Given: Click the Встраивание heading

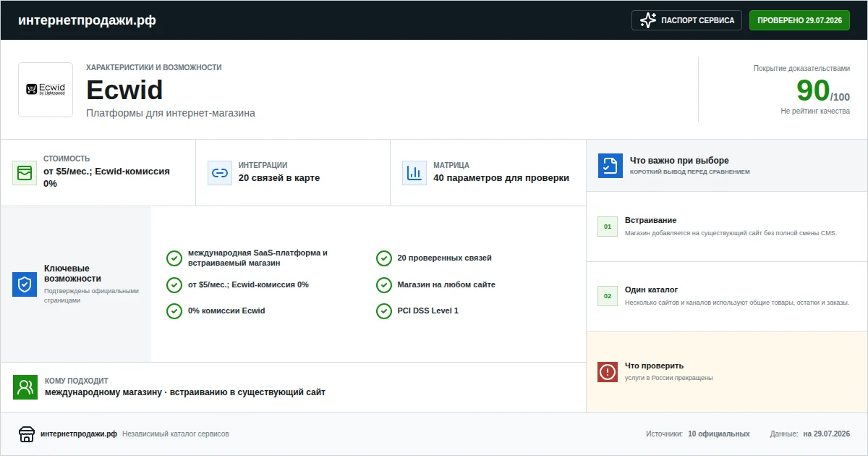Looking at the screenshot, I should coord(651,220).
